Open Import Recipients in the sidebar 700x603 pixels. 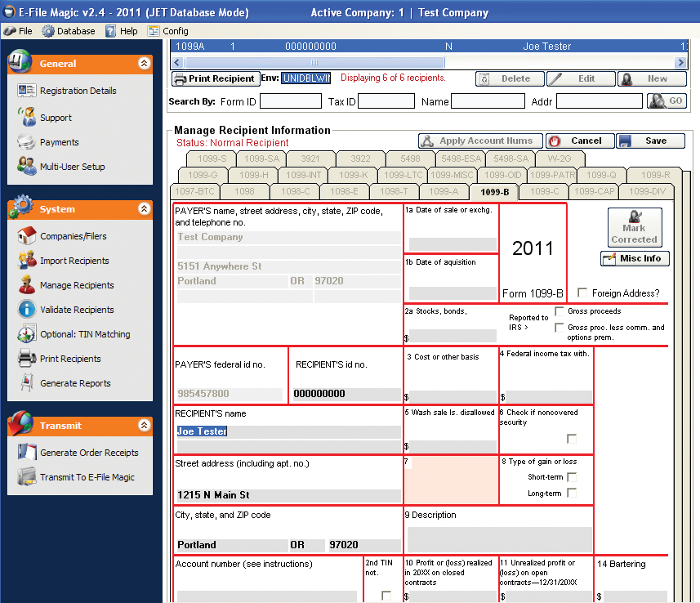coord(74,261)
